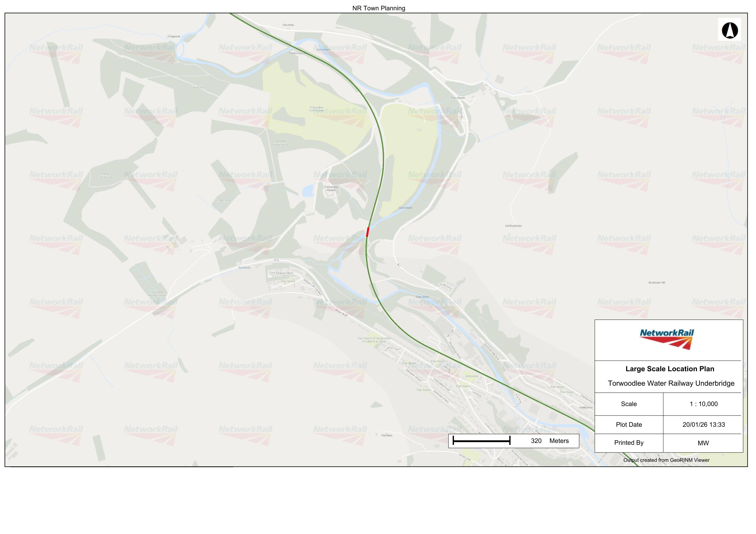The width and height of the screenshot is (756, 534).
Task: Click the 320 Meters scale bar
Action: click(x=513, y=441)
